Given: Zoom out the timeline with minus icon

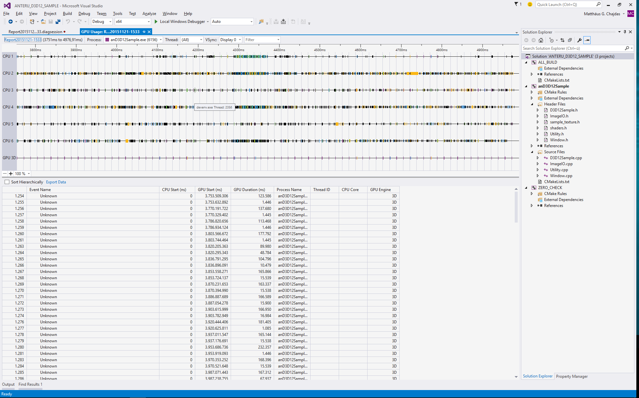Looking at the screenshot, I should 4,174.
